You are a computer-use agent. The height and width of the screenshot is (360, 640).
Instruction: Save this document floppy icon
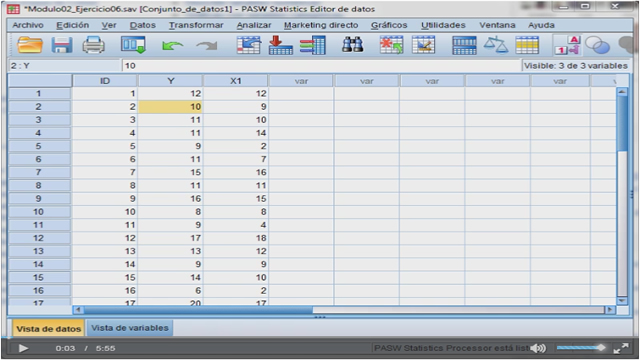62,45
